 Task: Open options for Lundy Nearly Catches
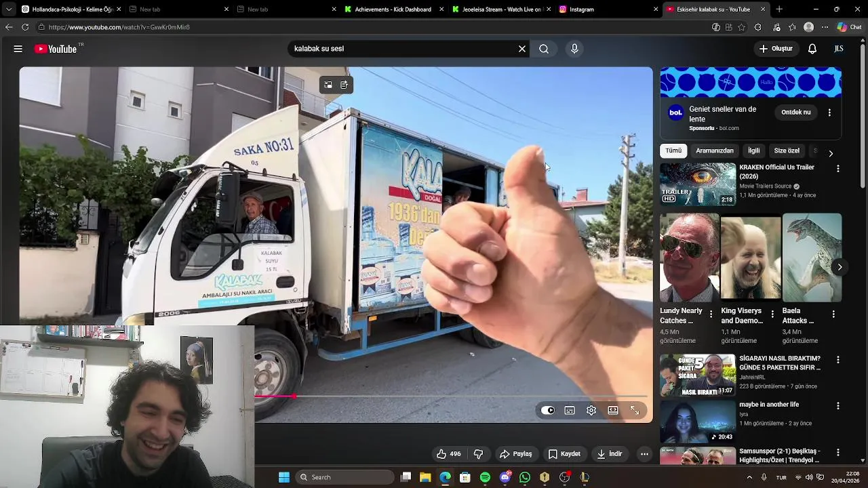(x=711, y=314)
